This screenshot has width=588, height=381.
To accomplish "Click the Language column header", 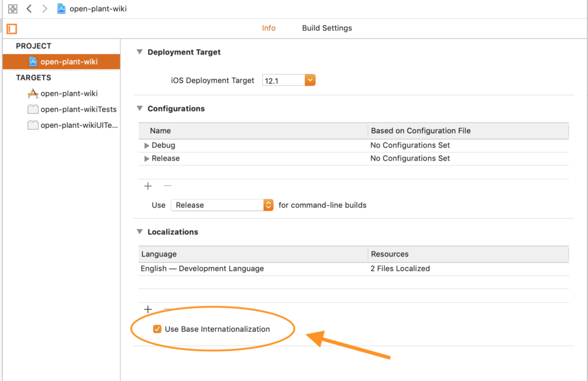I will point(253,254).
